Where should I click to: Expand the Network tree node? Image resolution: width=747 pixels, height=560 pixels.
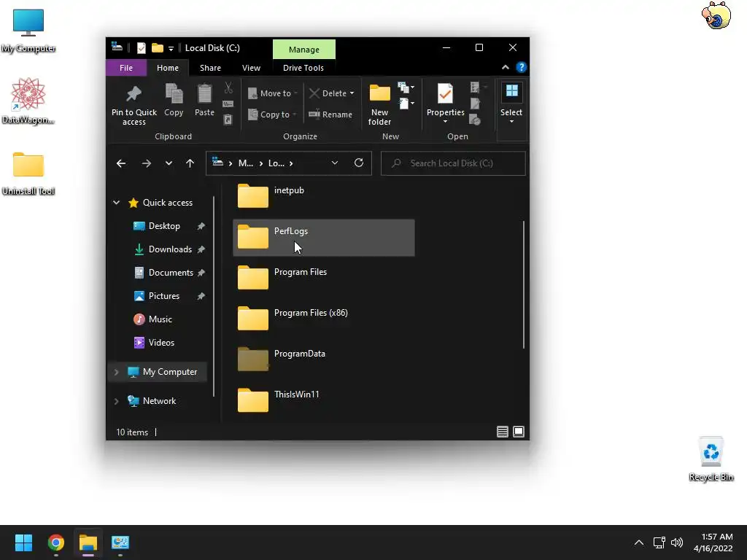click(116, 401)
